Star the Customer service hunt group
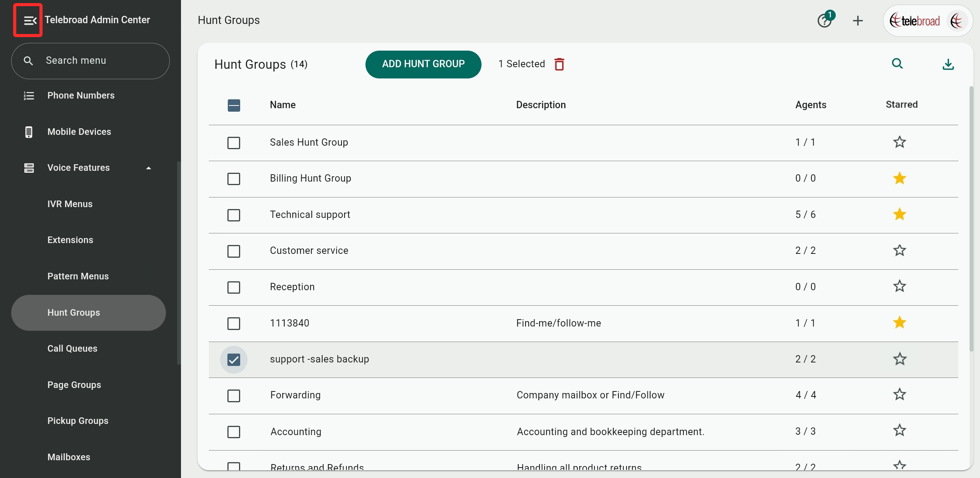This screenshot has width=980, height=478. pyautogui.click(x=900, y=250)
